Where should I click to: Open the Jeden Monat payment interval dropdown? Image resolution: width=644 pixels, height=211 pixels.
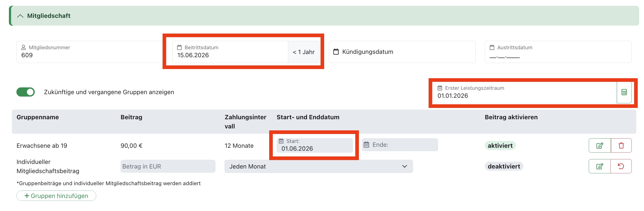tap(318, 166)
